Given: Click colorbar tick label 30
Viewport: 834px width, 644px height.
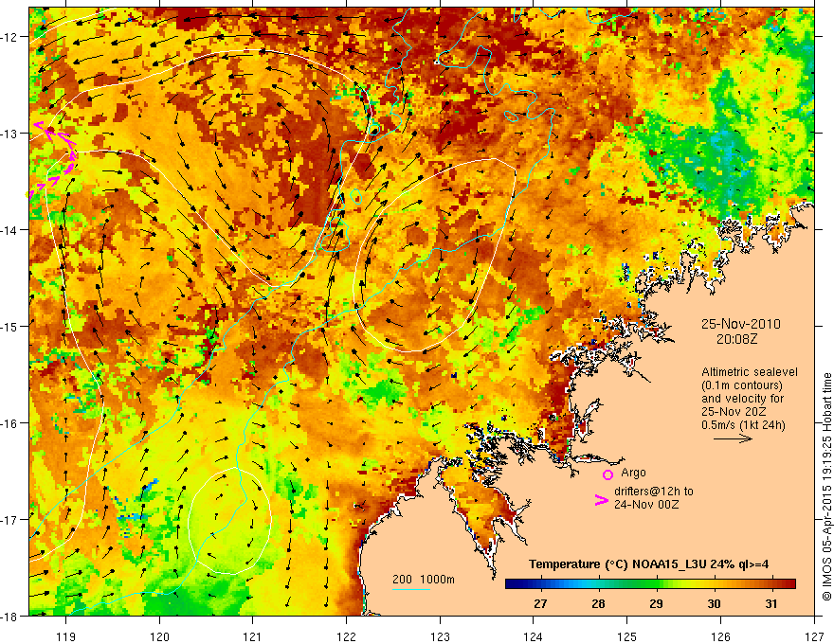Looking at the screenshot, I should [714, 603].
